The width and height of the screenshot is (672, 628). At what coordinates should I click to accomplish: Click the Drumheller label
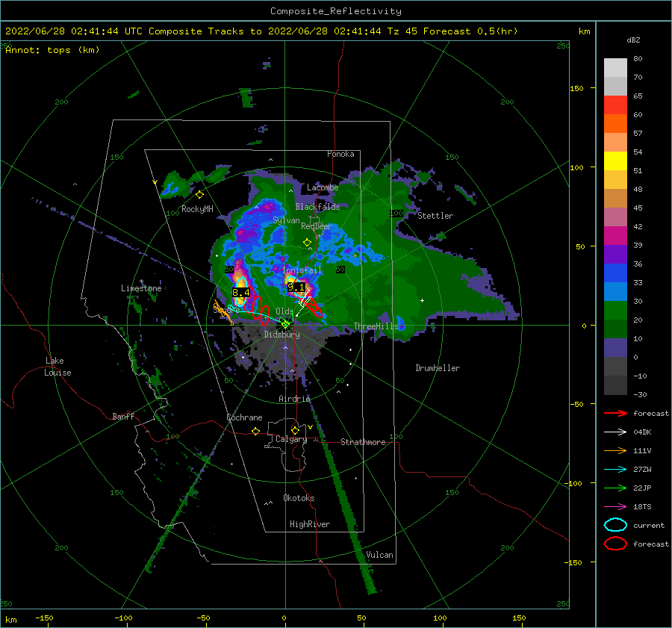[x=438, y=368]
